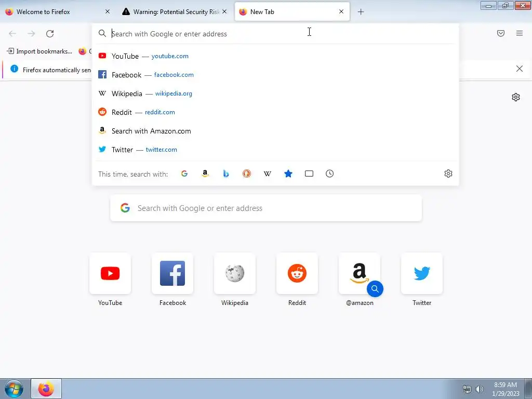Click the Save to Pocket icon
Image resolution: width=532 pixels, height=399 pixels.
click(x=500, y=33)
